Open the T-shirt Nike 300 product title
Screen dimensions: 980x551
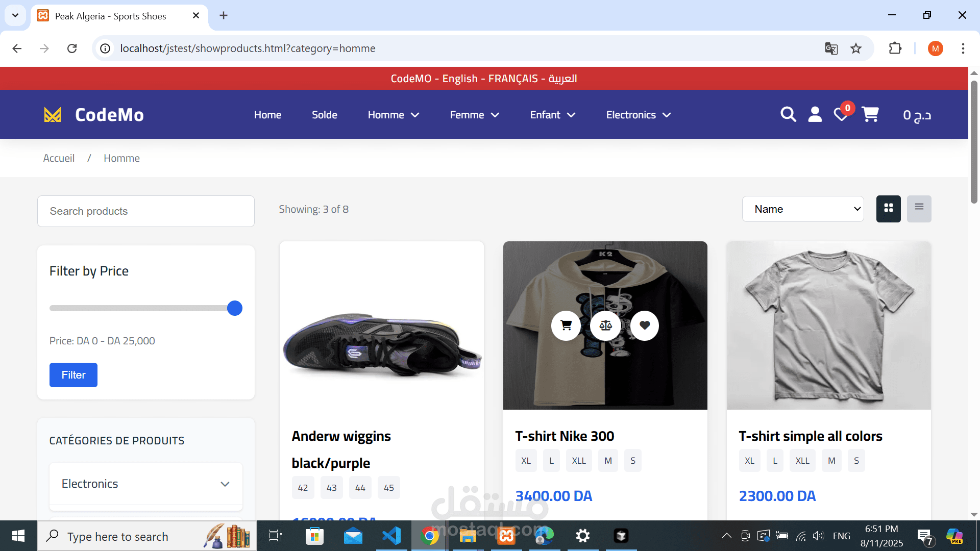565,436
